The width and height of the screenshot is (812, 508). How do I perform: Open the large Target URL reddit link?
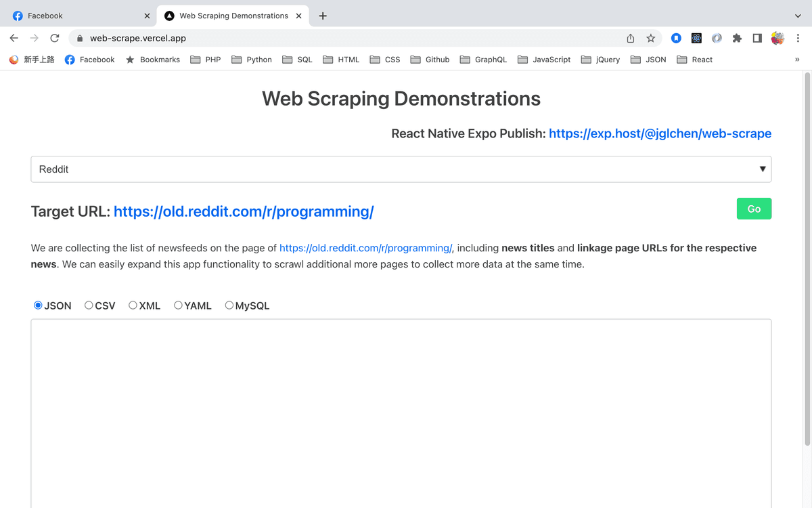pos(244,211)
